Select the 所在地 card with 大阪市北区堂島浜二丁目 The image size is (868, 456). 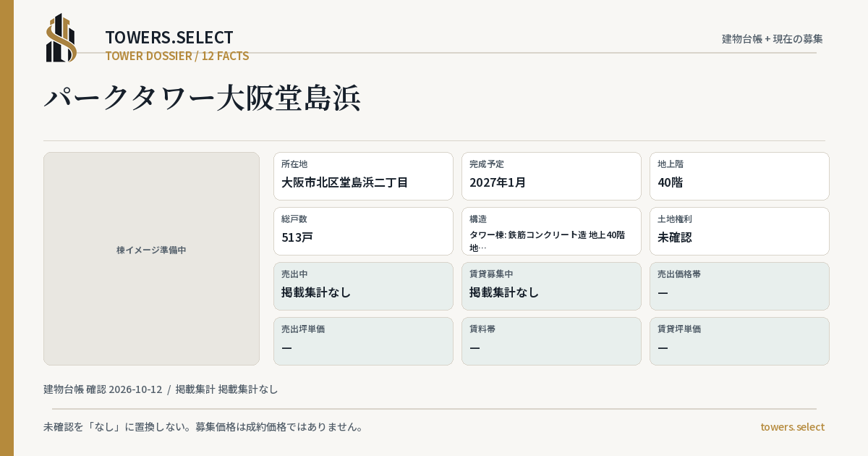pyautogui.click(x=363, y=176)
